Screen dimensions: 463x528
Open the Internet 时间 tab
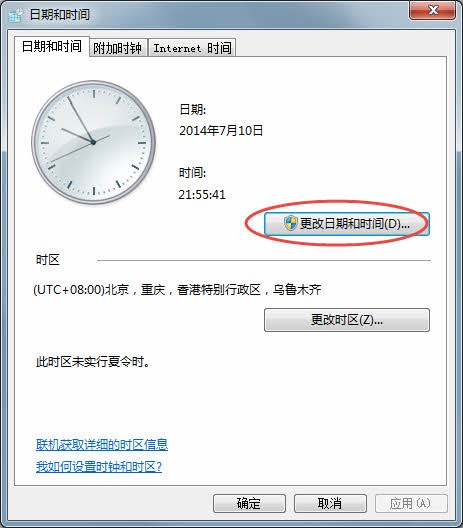(x=192, y=48)
